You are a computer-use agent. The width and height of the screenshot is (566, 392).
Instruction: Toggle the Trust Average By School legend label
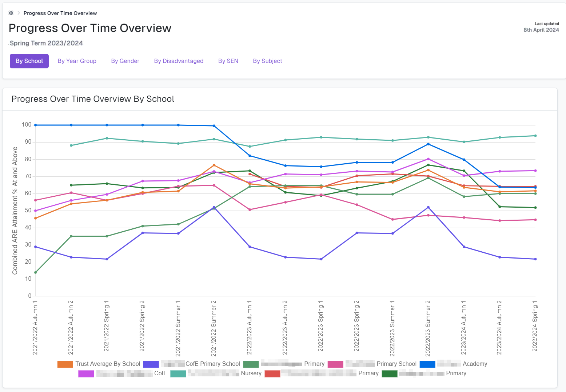(108, 364)
